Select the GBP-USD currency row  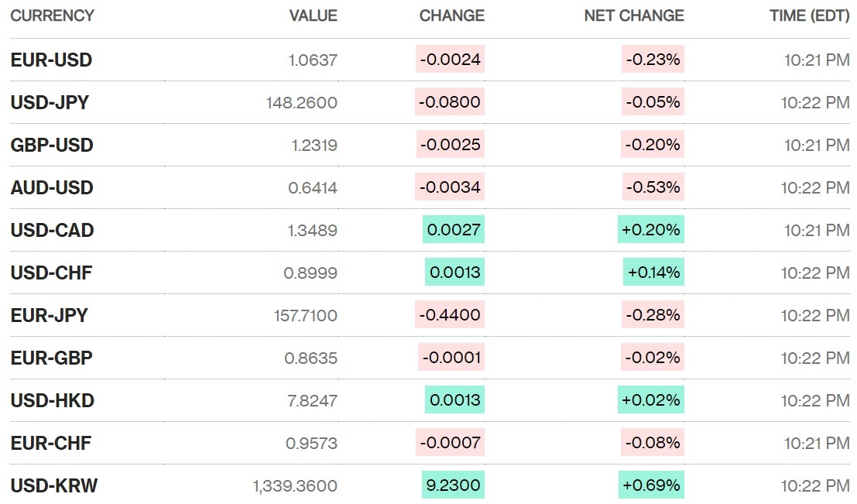point(52,145)
